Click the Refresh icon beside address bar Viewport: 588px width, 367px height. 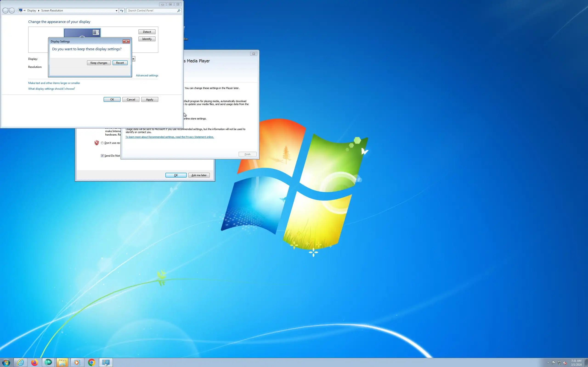point(122,11)
